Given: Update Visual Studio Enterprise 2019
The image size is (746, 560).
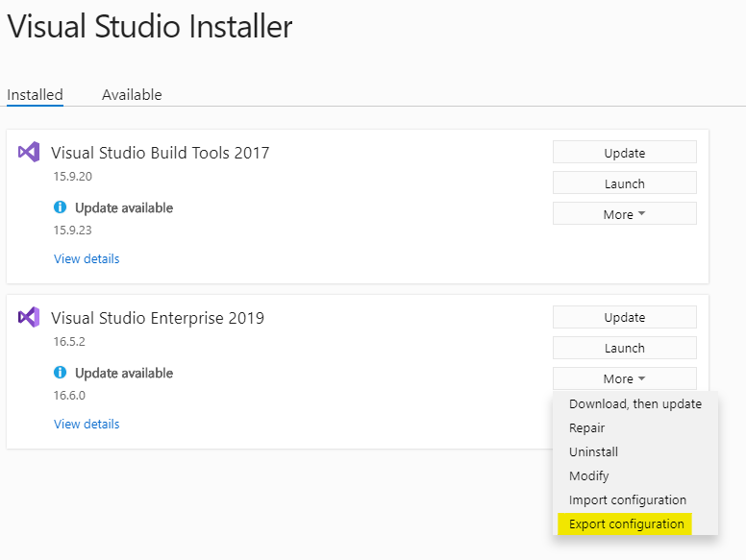Looking at the screenshot, I should (625, 317).
